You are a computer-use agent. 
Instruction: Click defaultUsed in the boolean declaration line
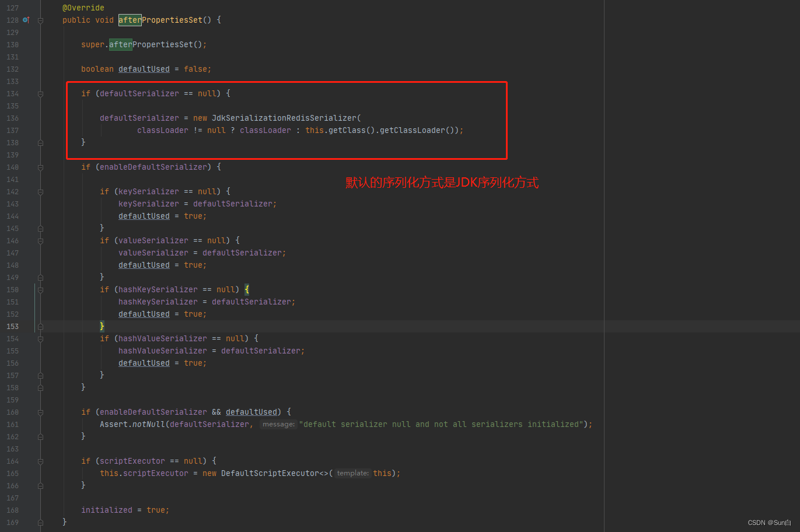click(x=144, y=69)
